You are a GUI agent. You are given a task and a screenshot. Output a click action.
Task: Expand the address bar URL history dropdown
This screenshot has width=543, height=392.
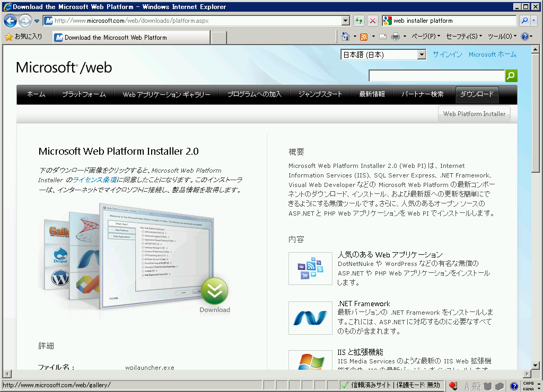pyautogui.click(x=346, y=21)
